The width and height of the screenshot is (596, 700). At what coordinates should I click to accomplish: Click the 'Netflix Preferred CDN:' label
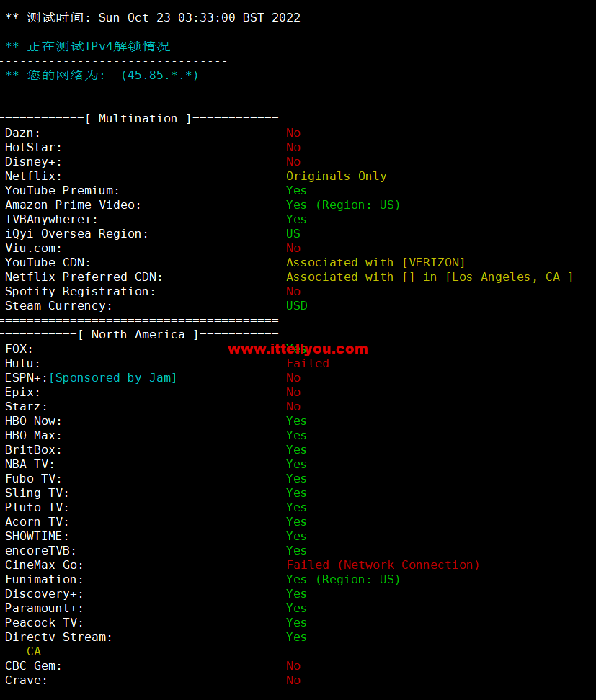click(x=84, y=277)
